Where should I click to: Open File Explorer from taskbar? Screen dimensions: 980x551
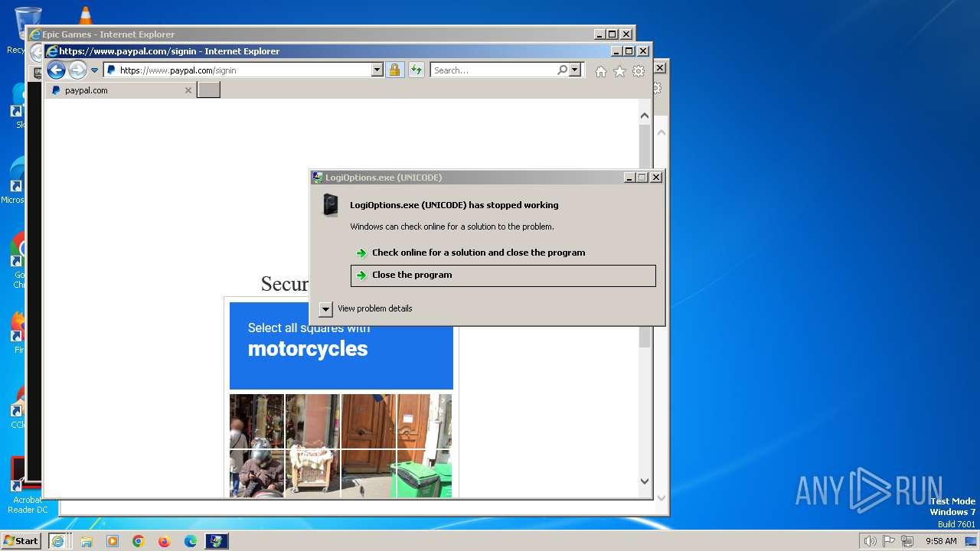coord(87,541)
